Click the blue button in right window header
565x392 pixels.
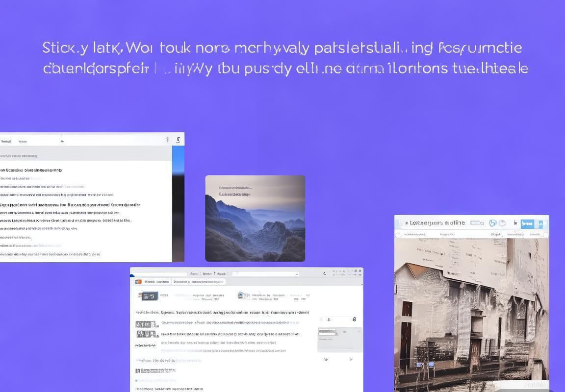coord(527,223)
